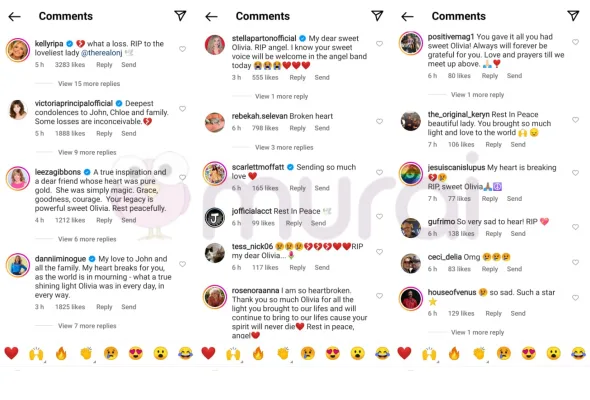
Task: Tap the laughing emoji in the rightmost reaction bar
Action: [x=578, y=353]
